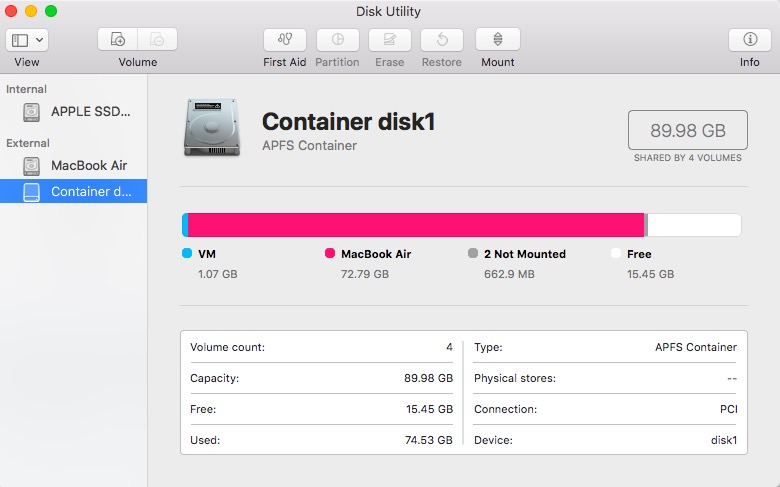Viewport: 780px width, 487px height.
Task: Select APPLE SSD internal disk in sidebar
Action: 74,112
